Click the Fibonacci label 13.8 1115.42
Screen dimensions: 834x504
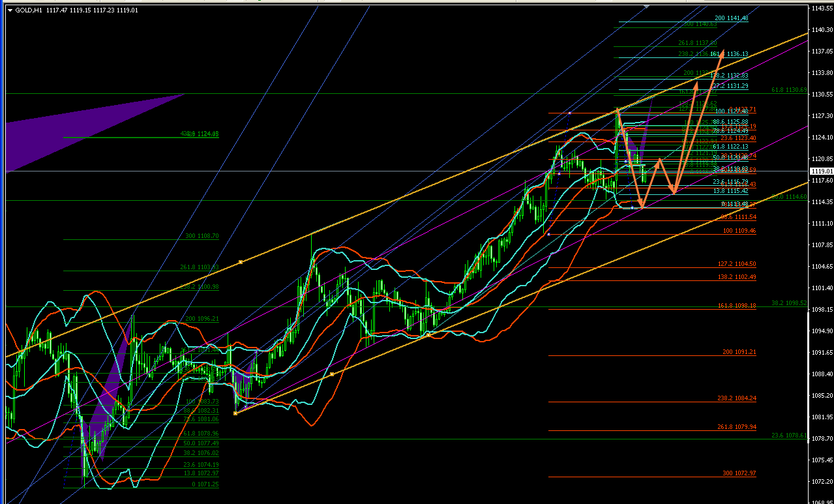730,191
